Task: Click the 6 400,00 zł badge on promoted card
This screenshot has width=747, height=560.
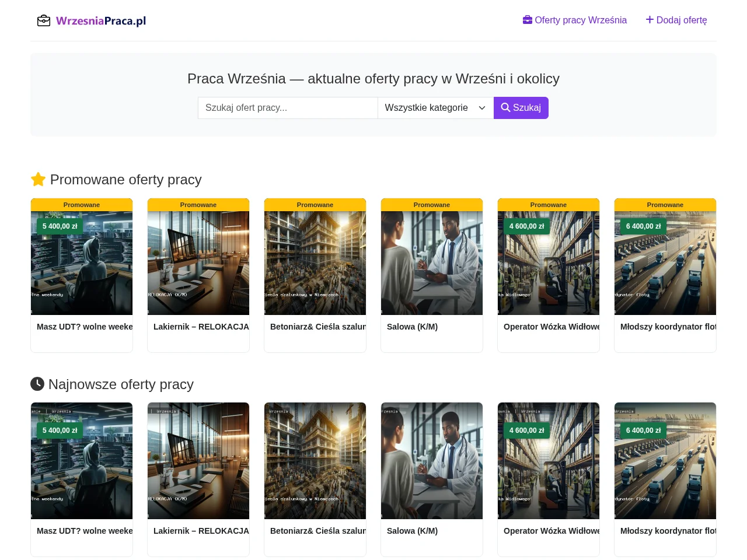Action: point(644,226)
